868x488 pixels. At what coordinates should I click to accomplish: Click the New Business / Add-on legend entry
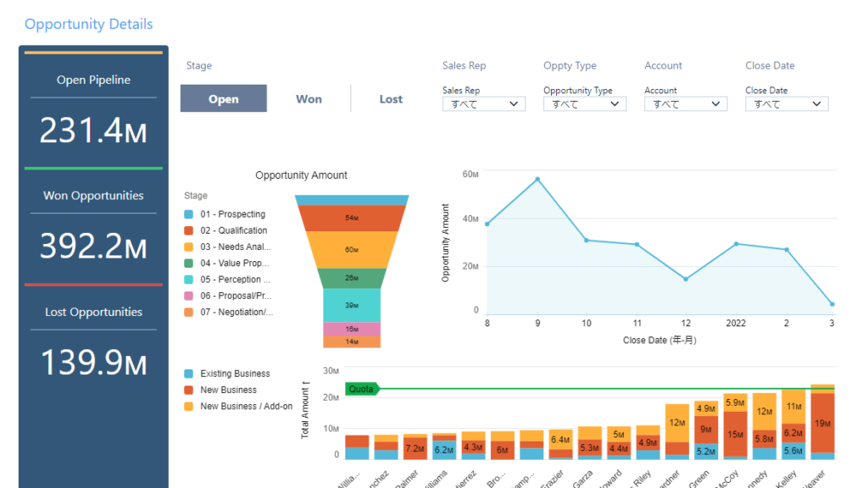coord(246,407)
